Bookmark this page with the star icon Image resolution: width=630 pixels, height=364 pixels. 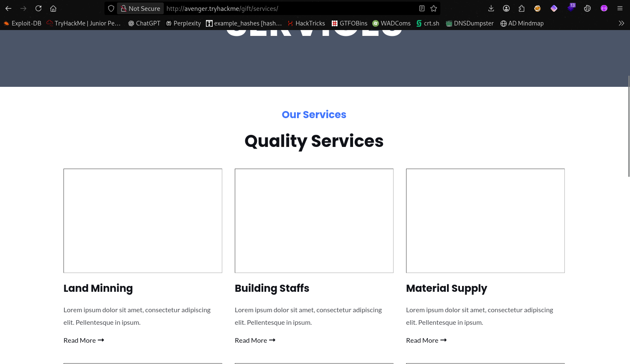pos(434,8)
